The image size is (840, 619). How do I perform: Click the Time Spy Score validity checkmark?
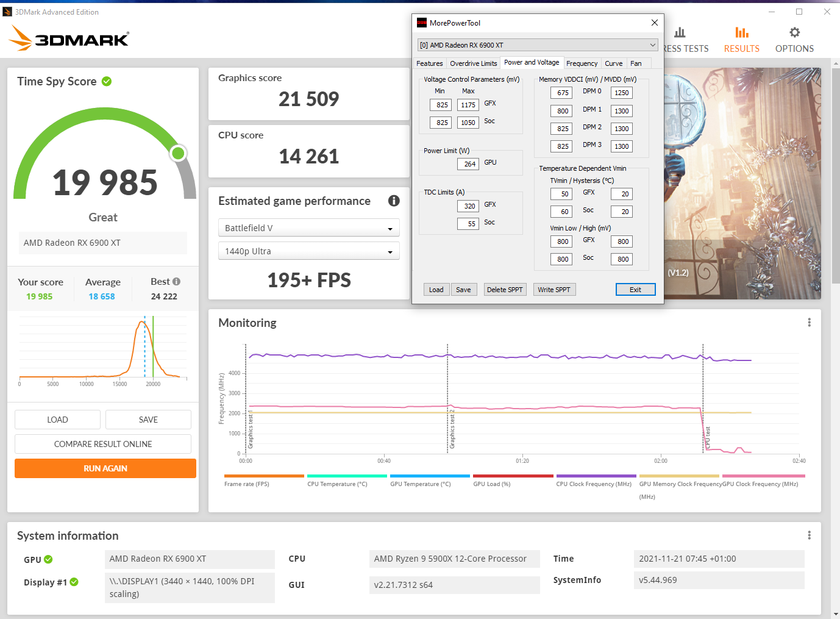click(x=107, y=81)
